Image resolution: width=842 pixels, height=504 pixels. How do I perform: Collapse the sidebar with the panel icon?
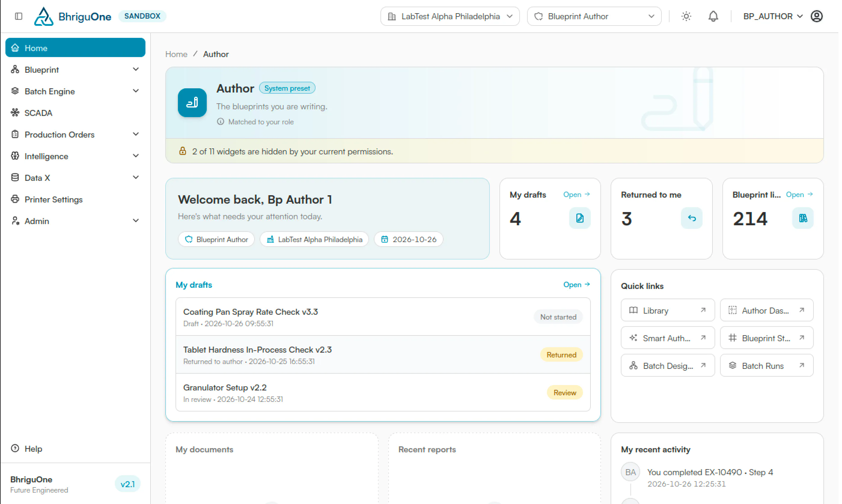click(19, 16)
